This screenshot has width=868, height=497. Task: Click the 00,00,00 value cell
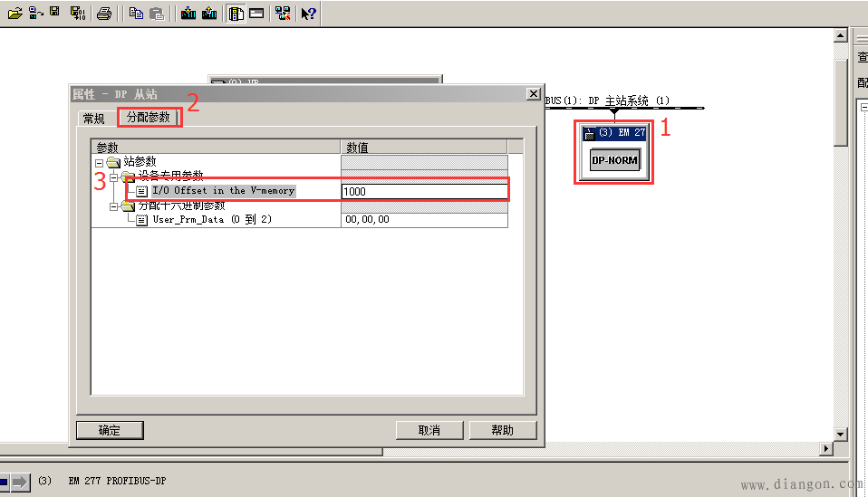coord(425,219)
